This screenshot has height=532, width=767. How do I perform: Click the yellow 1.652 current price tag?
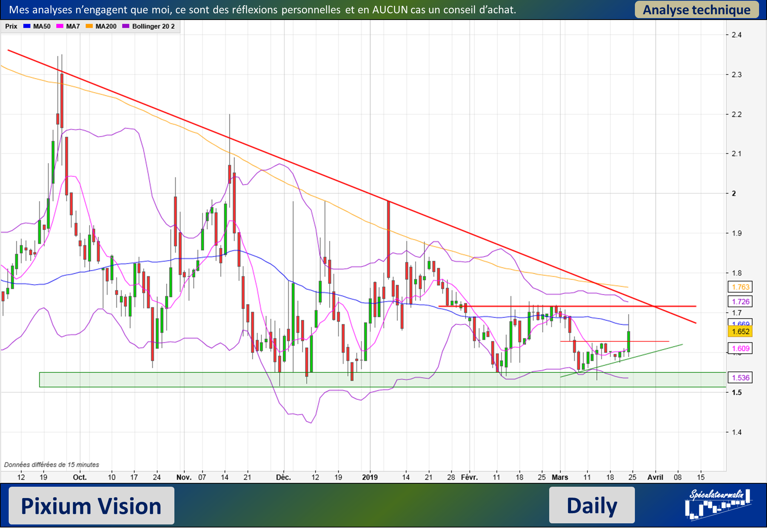coord(740,332)
